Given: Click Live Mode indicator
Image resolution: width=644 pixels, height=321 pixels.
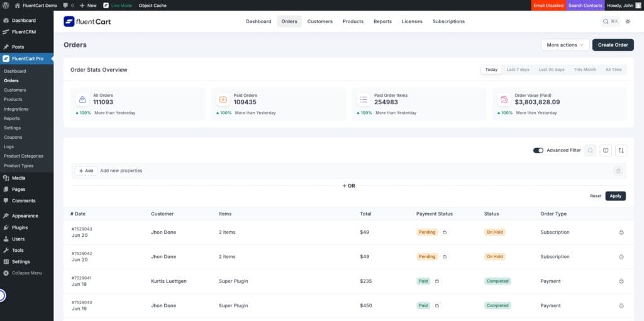Looking at the screenshot, I should [x=118, y=5].
